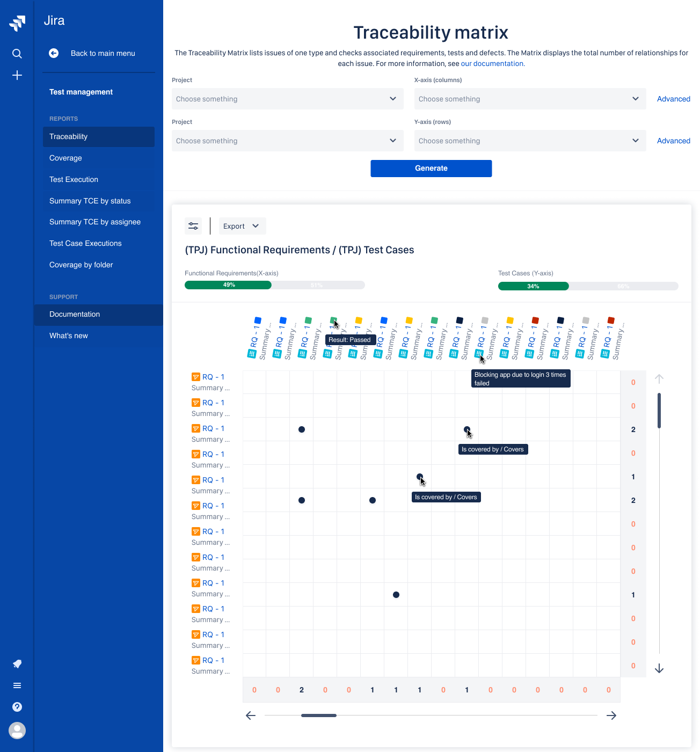Go to Test Execution report
Viewport: 700px width, 752px height.
click(x=99, y=180)
